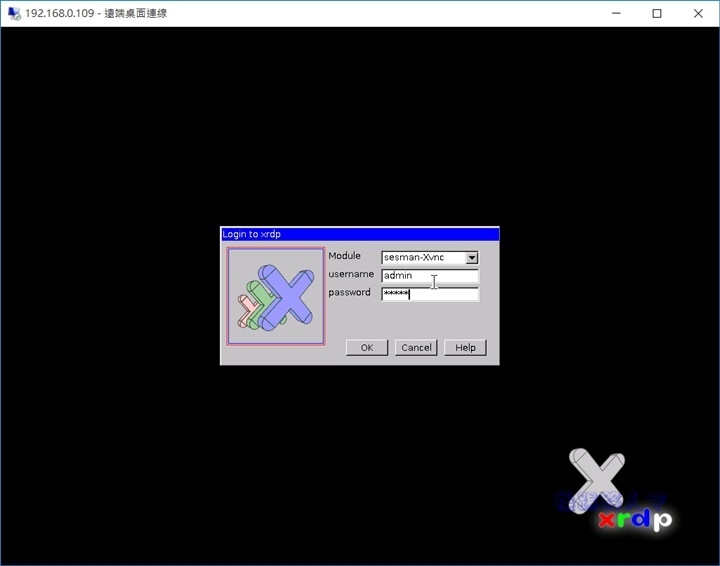720x566 pixels.
Task: Focus the password input field
Action: [430, 294]
